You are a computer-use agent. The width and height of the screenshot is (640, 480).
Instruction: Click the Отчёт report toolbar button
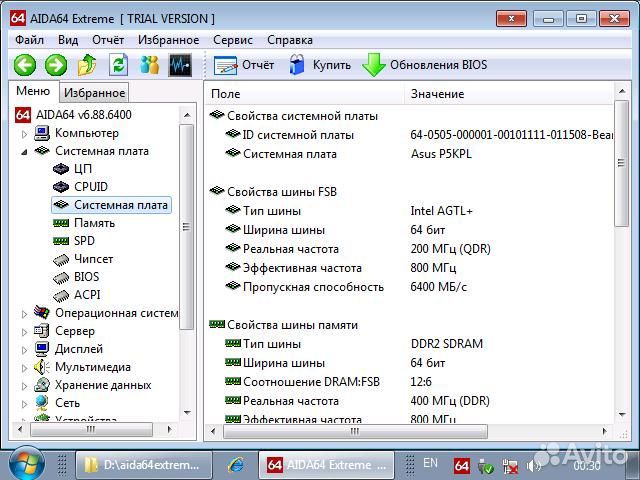244,65
